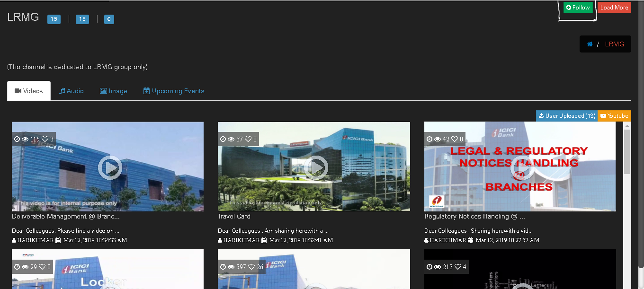The height and width of the screenshot is (289, 644).
Task: Go to home via breadcrumb house icon
Action: coord(590,44)
